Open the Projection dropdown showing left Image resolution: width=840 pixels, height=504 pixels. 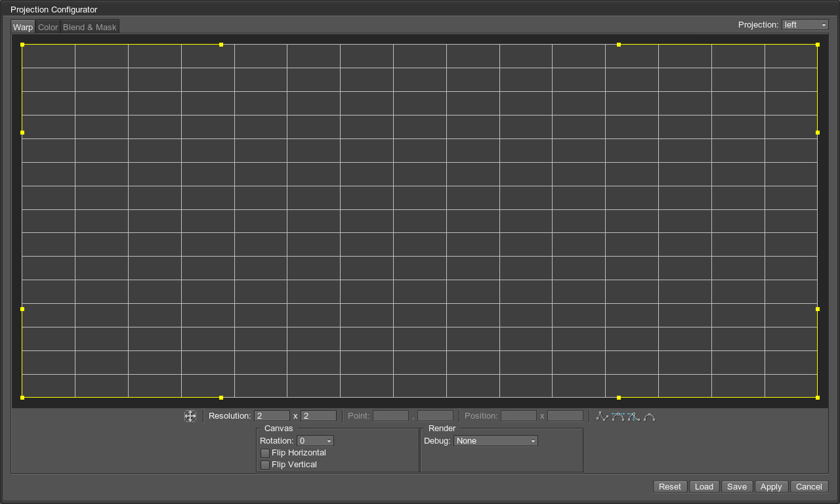pyautogui.click(x=805, y=25)
